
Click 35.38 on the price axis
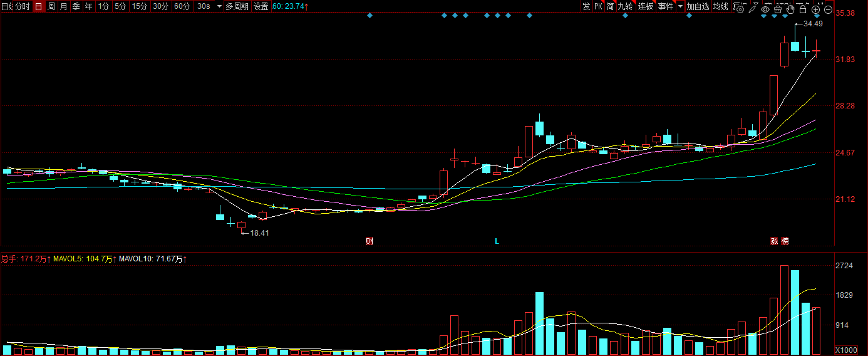point(845,13)
